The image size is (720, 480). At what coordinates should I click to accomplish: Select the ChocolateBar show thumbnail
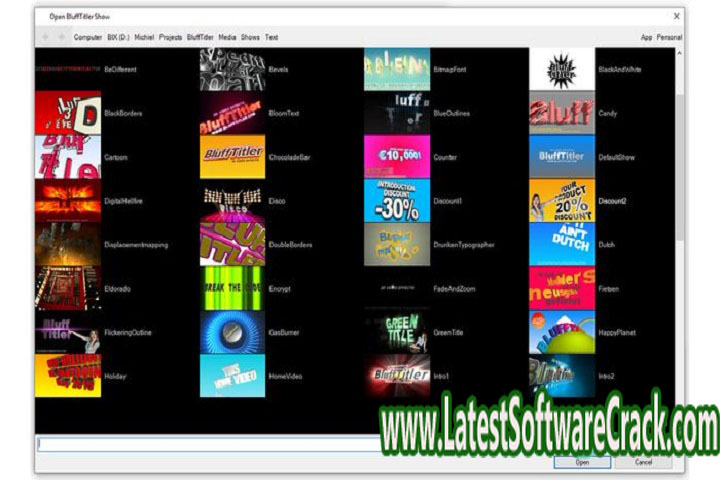point(232,157)
